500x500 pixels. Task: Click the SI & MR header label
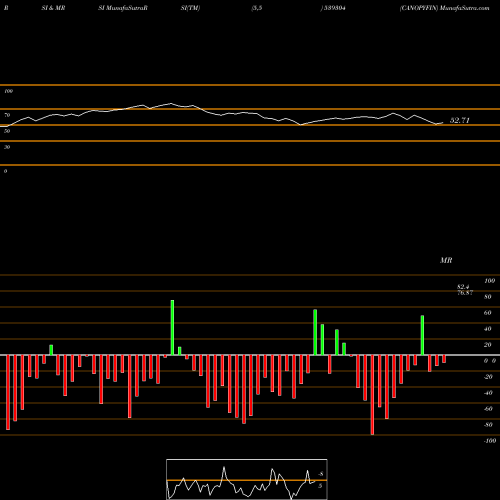pos(53,8)
